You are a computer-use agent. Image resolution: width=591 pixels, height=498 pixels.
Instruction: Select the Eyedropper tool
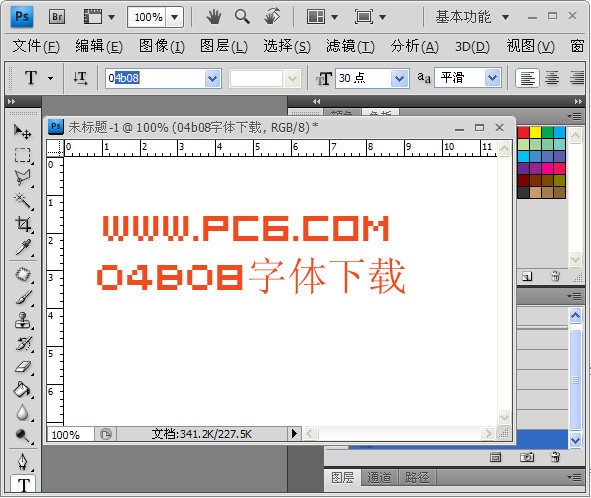(x=23, y=248)
